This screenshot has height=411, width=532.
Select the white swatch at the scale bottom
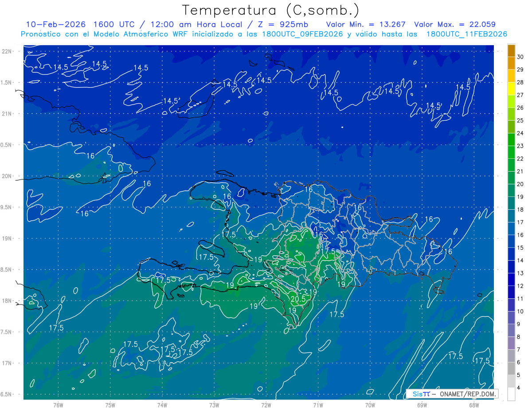point(511,394)
